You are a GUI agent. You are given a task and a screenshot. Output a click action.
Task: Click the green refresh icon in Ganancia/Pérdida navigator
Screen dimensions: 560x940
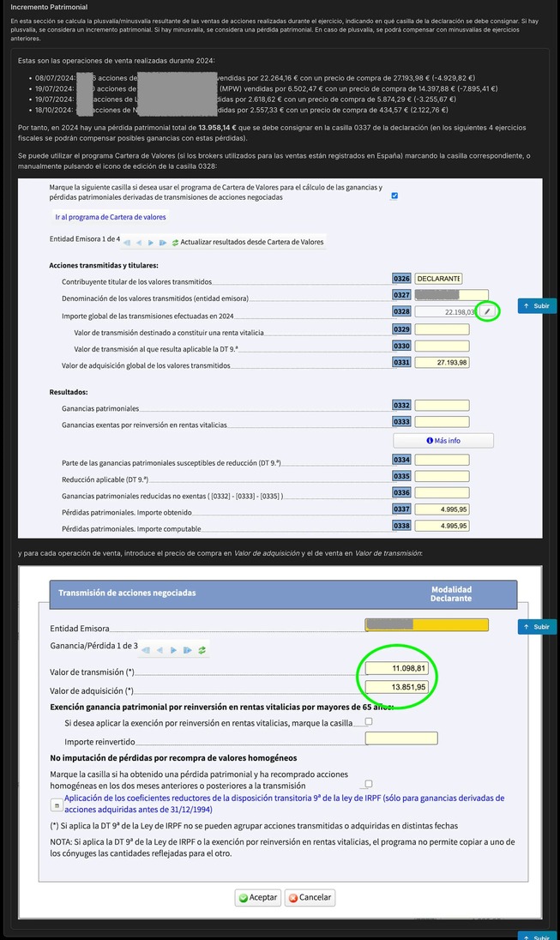pyautogui.click(x=202, y=650)
